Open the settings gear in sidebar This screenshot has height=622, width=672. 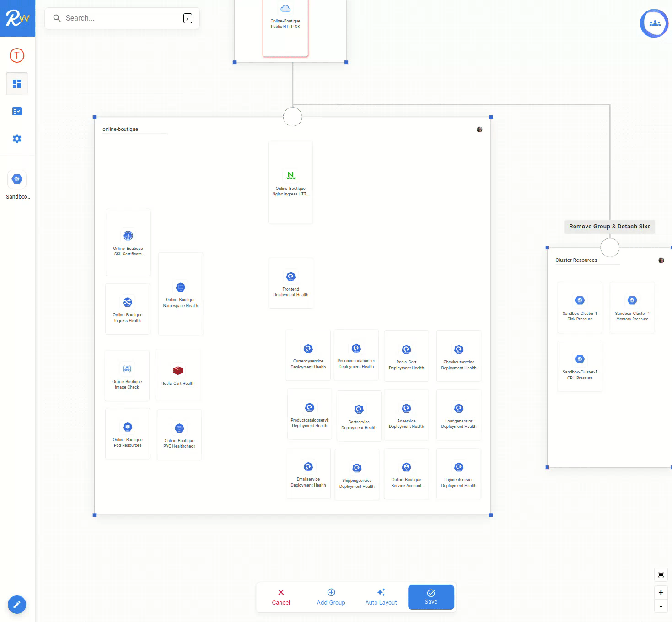(17, 139)
